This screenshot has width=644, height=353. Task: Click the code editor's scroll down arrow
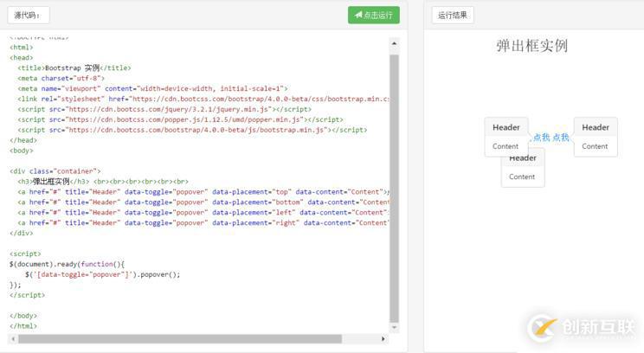click(x=395, y=327)
